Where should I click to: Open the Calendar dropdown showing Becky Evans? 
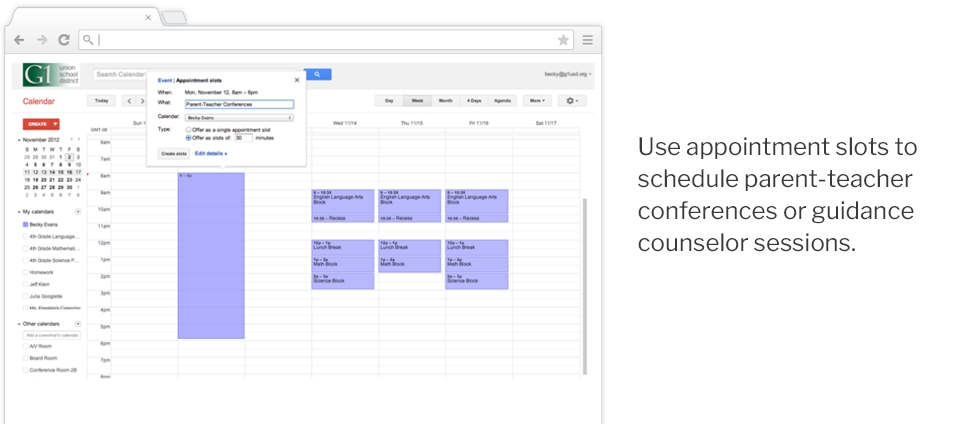pyautogui.click(x=239, y=117)
